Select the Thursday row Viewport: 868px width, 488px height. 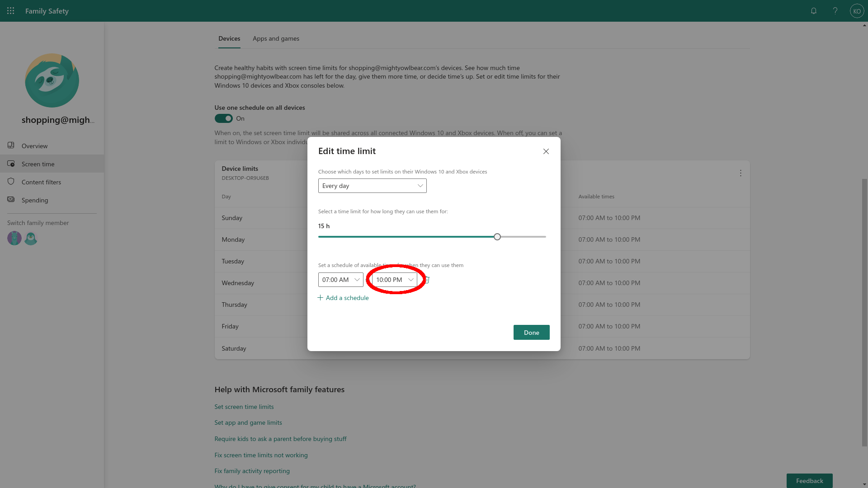click(x=482, y=305)
